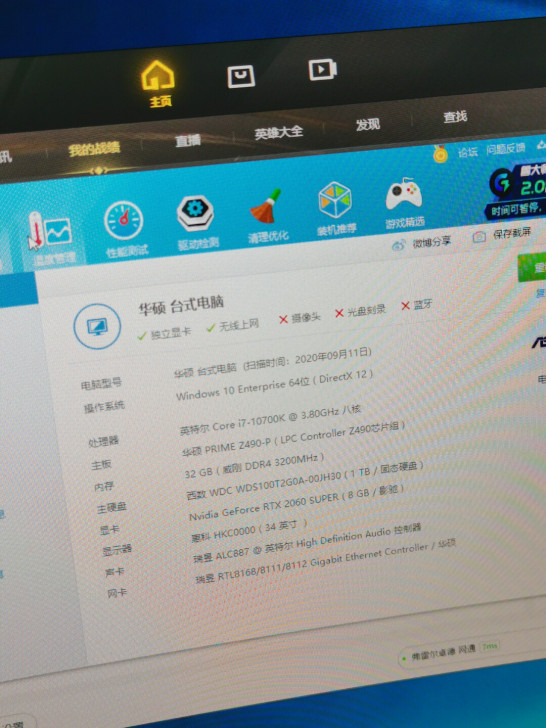Image resolution: width=546 pixels, height=728 pixels.
Task: Click the WDC WDS100T2G0A hard disk value
Action: (305, 481)
